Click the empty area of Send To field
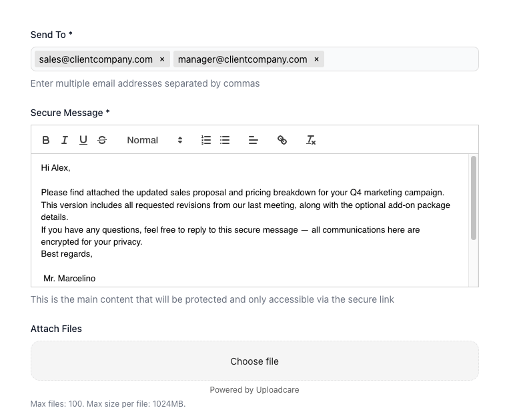Viewport: 519px width, 420px height. (x=400, y=59)
